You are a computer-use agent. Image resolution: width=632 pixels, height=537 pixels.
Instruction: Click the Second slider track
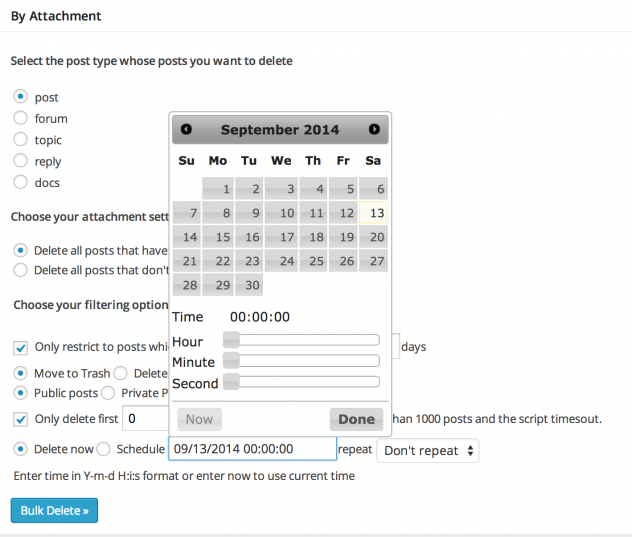click(x=301, y=381)
